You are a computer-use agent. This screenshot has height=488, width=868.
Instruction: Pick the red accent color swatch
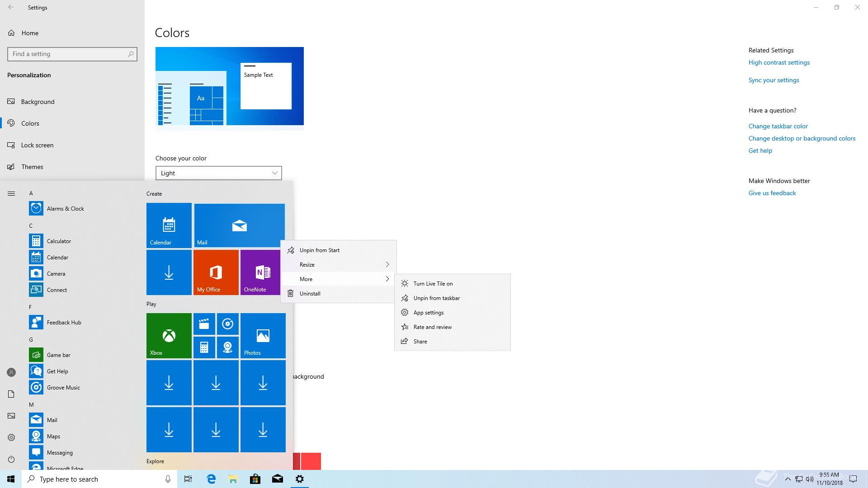click(311, 461)
